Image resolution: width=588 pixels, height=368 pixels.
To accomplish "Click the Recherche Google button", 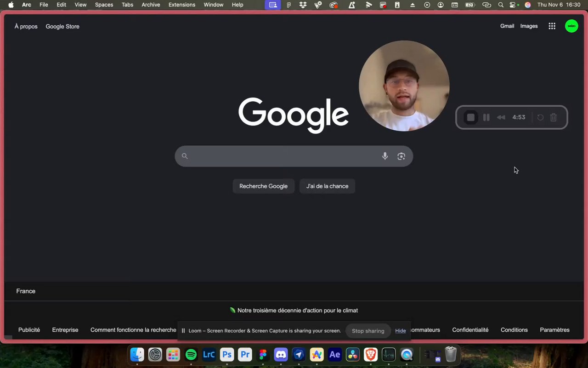I will [263, 186].
